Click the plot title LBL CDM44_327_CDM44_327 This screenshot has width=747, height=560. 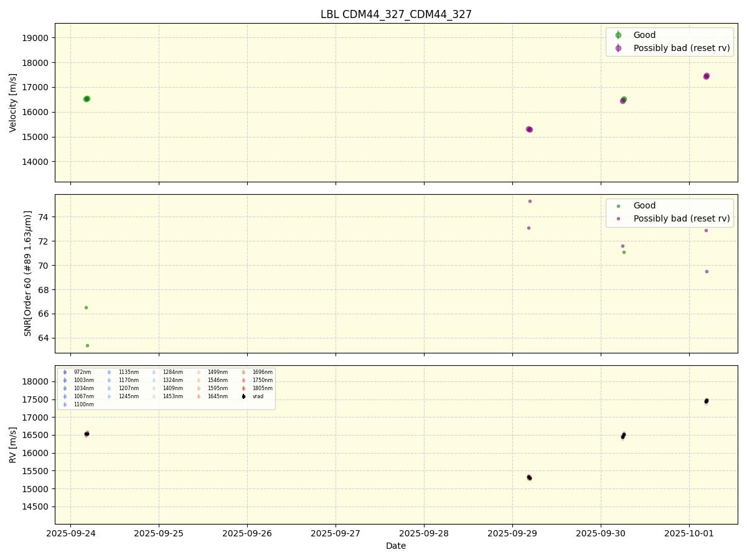[x=396, y=14]
